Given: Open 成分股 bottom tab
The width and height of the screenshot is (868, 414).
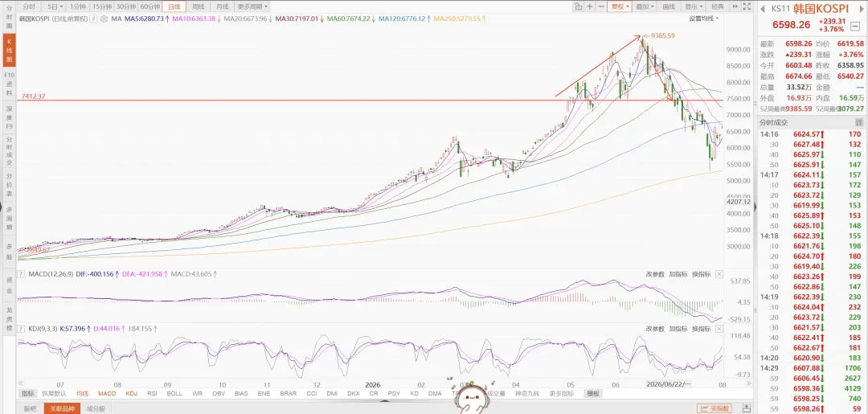Looking at the screenshot, I should 96,408.
